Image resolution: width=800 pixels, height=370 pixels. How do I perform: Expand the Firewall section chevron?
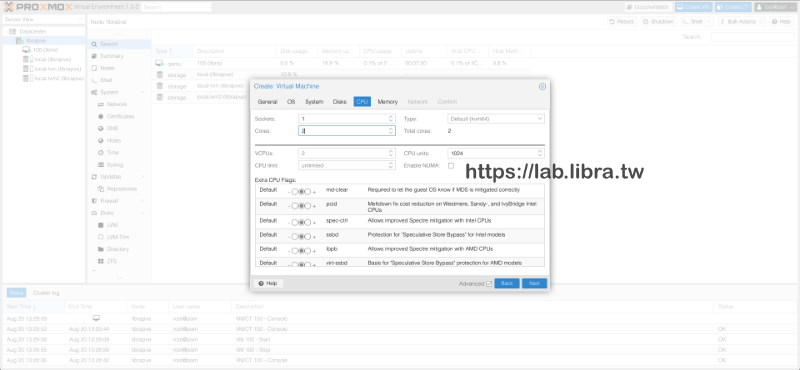click(142, 201)
